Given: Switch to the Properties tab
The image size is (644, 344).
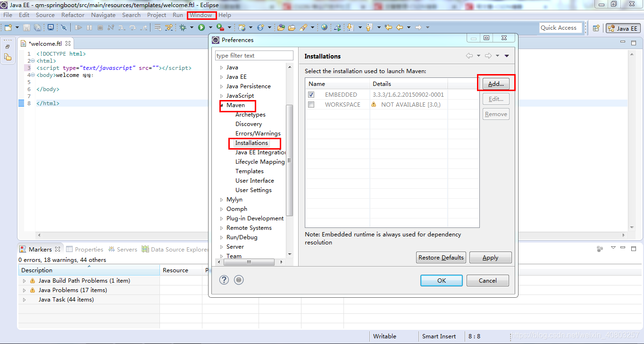Looking at the screenshot, I should [85, 249].
